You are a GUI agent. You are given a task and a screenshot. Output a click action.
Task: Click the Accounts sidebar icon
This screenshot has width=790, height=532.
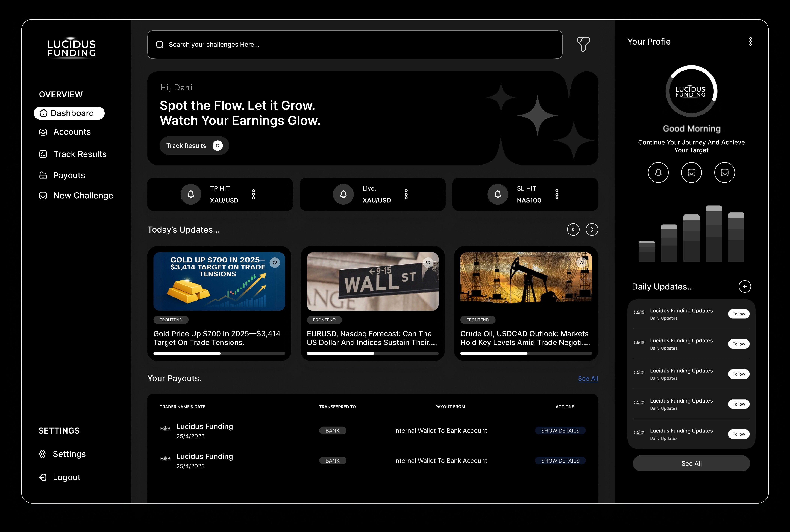tap(43, 132)
